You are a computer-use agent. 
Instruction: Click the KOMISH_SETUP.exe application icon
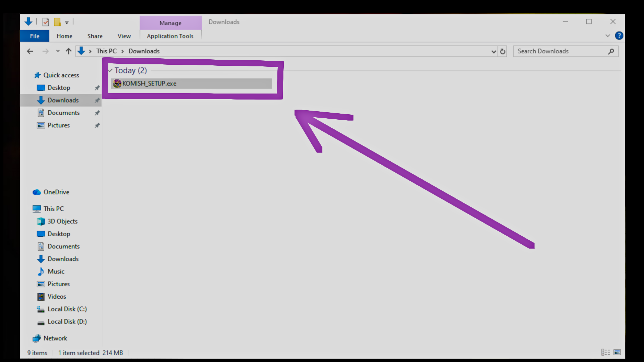click(117, 83)
